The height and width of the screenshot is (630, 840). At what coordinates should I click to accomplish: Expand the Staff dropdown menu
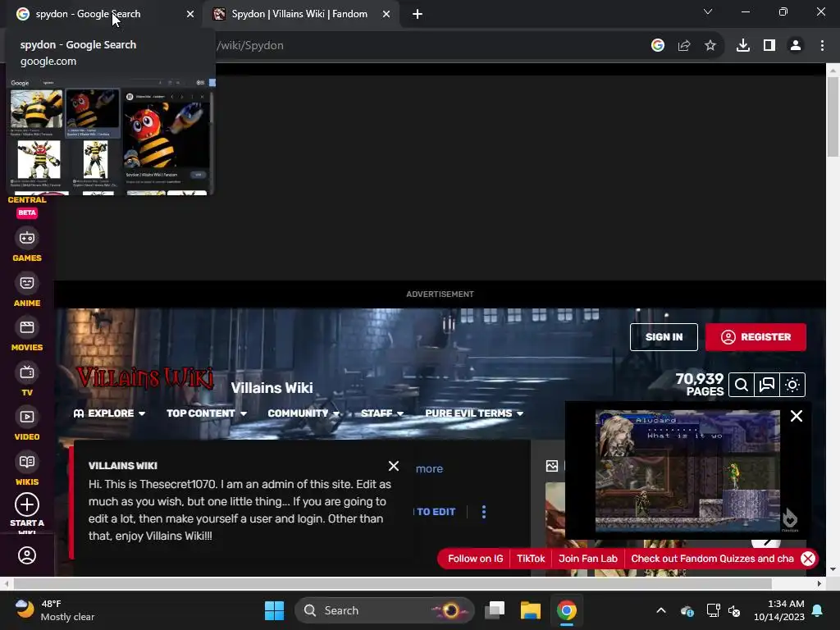382,413
